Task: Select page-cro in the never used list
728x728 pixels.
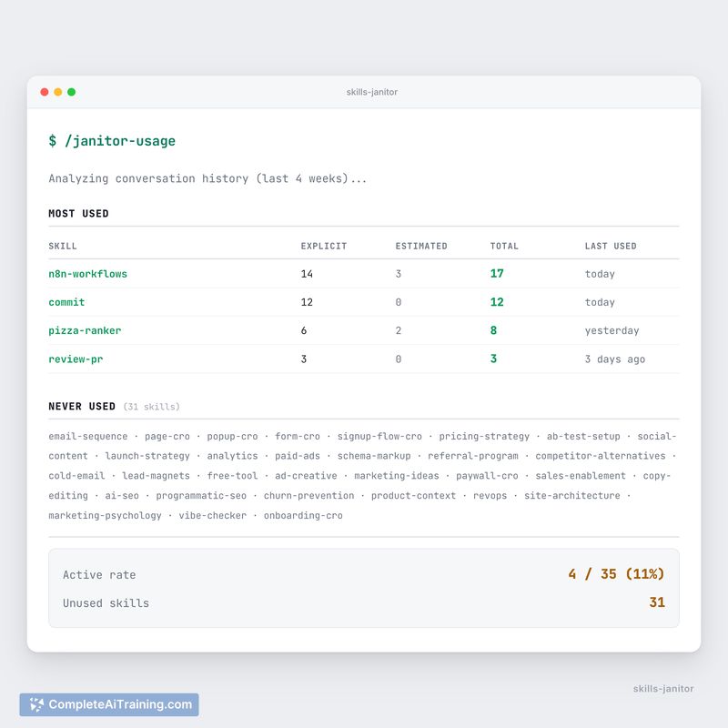Action: 167,437
